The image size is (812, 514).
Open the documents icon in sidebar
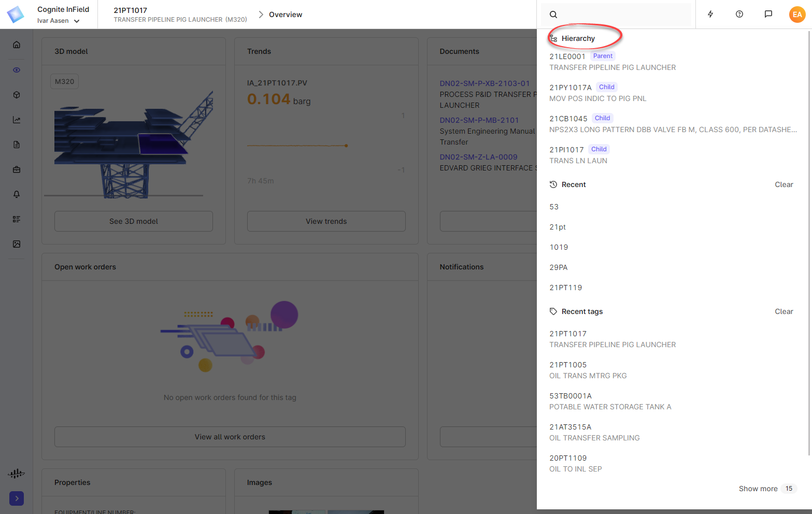[17, 145]
